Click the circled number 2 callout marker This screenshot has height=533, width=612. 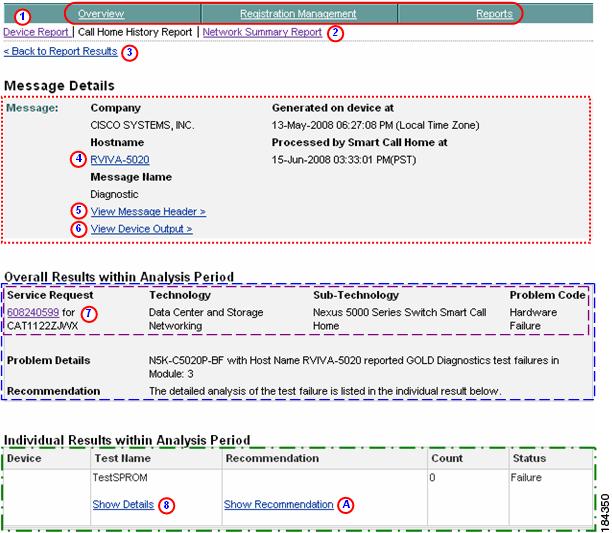click(x=336, y=33)
